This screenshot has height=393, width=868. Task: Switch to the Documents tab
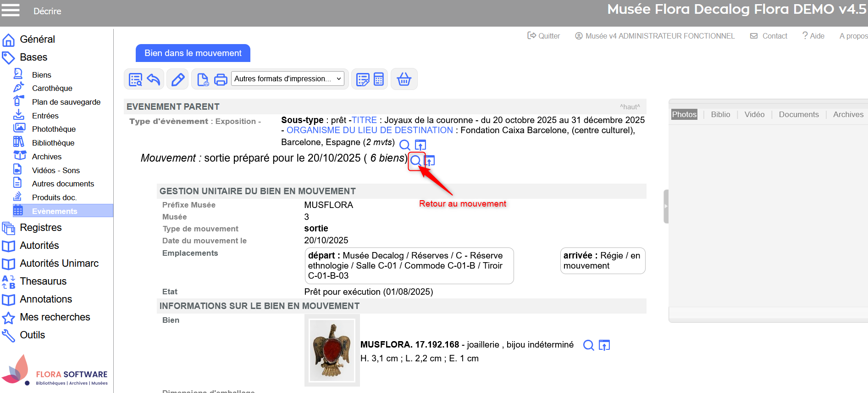tap(798, 115)
